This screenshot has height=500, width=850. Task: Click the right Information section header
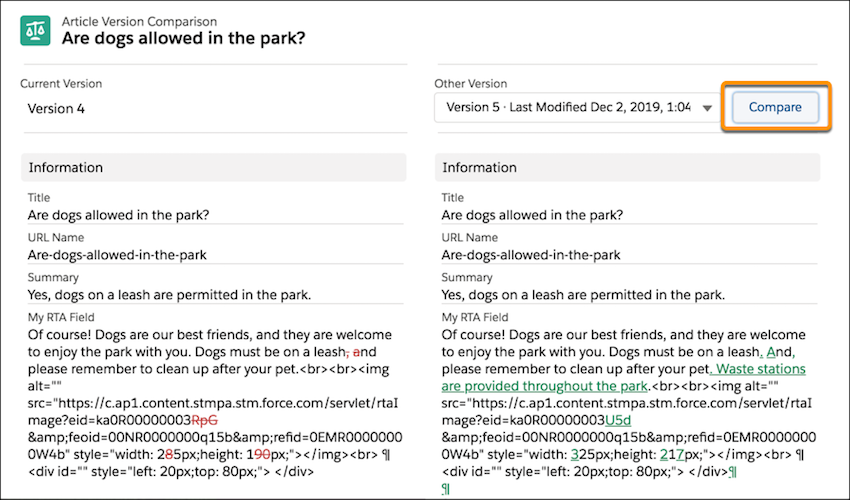coord(627,167)
